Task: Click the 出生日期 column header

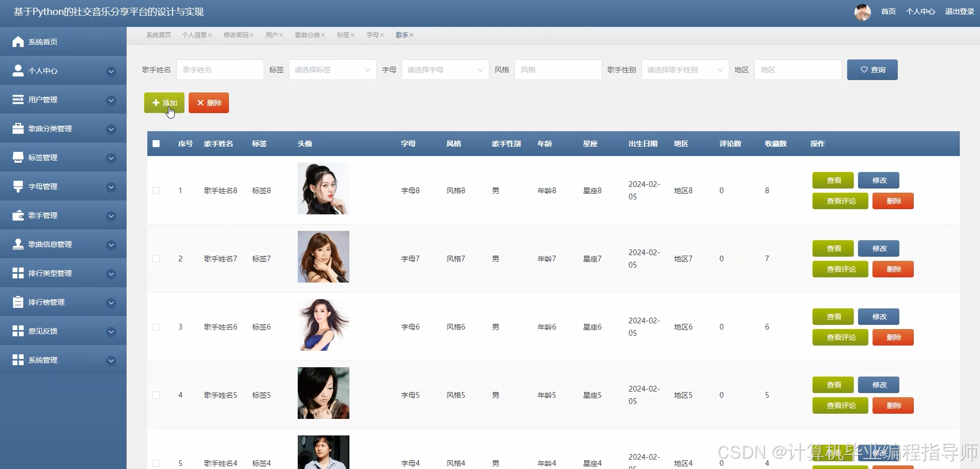Action: click(643, 144)
